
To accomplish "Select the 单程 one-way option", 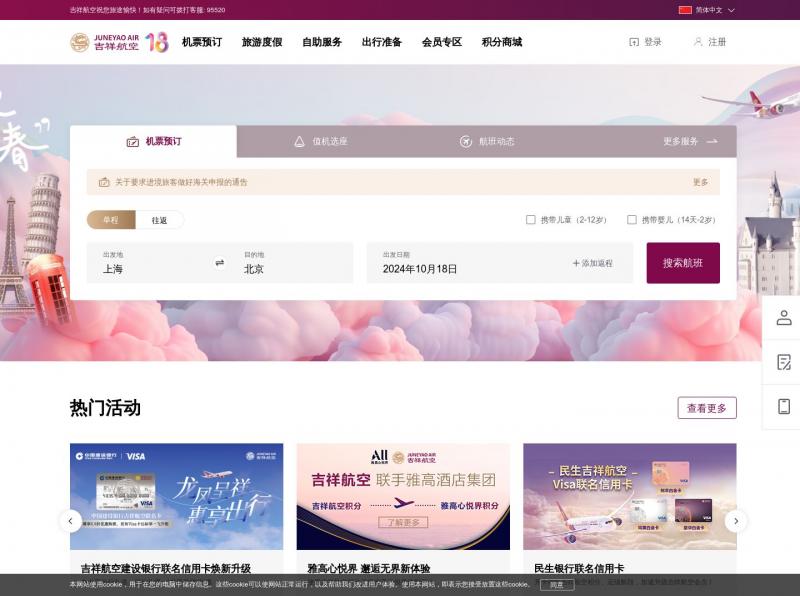I will point(111,220).
